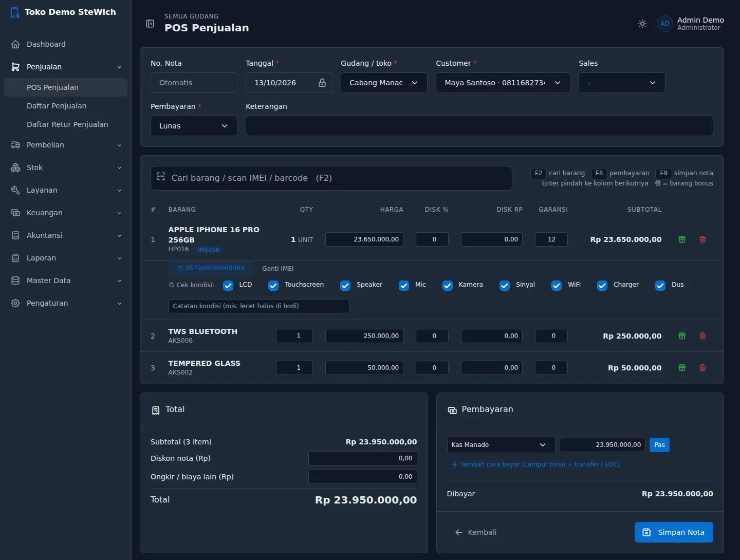Open Daftar Retur Penjualan in sidebar
Screen dimensions: 740x560
[x=66, y=124]
